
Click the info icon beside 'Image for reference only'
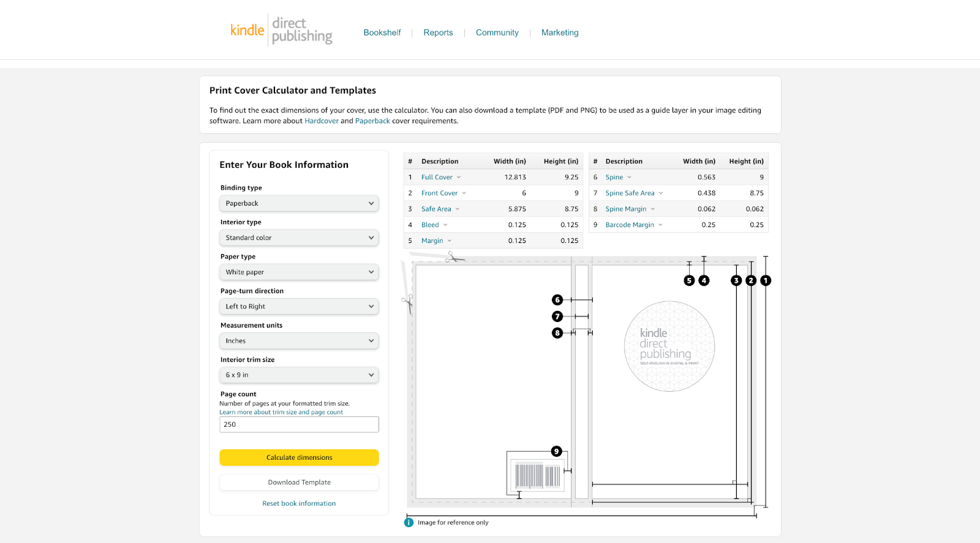click(x=409, y=522)
